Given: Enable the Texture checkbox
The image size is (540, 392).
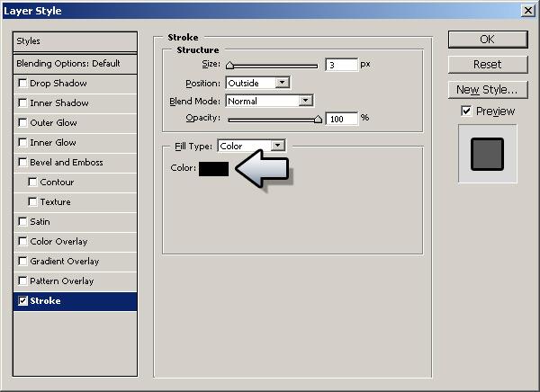Looking at the screenshot, I should coord(32,201).
